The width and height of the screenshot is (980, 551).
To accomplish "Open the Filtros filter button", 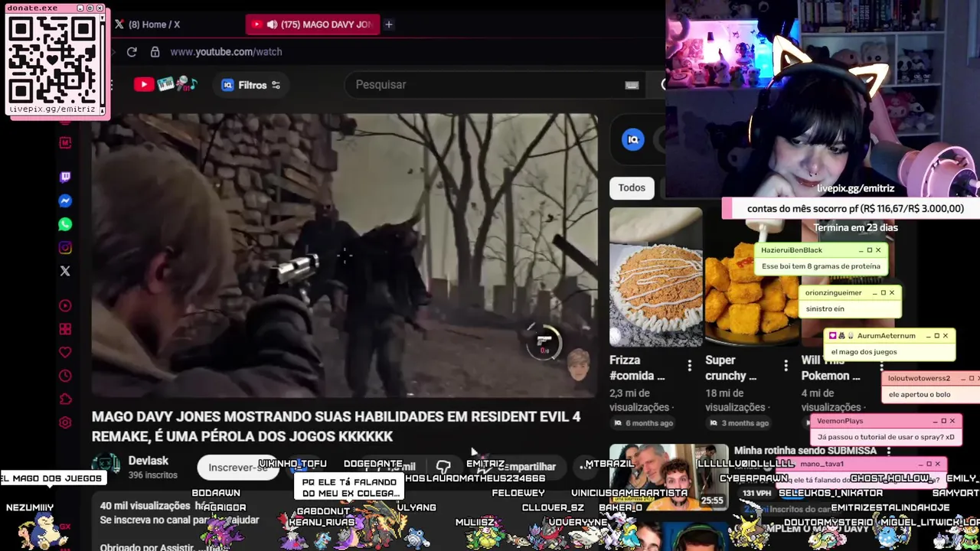I will click(x=251, y=85).
